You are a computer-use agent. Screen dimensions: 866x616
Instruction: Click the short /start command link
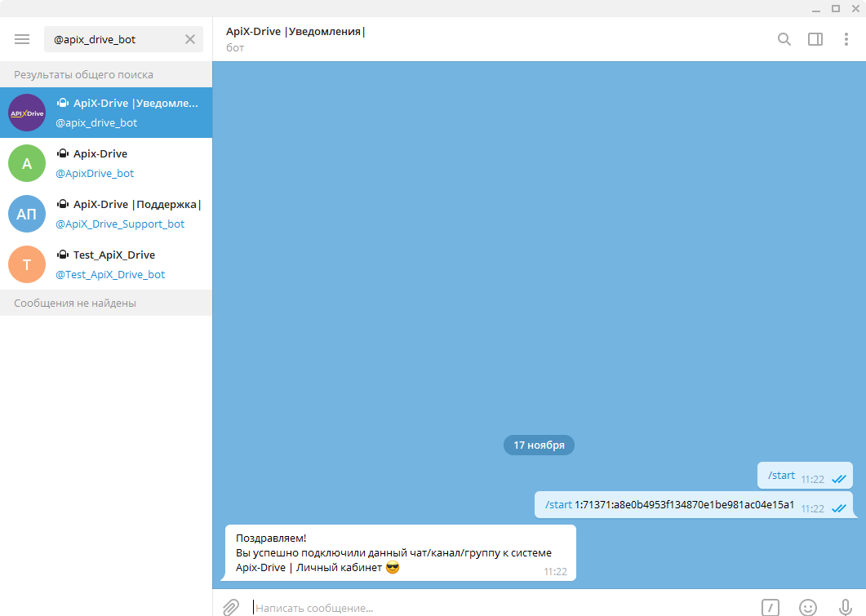(781, 475)
